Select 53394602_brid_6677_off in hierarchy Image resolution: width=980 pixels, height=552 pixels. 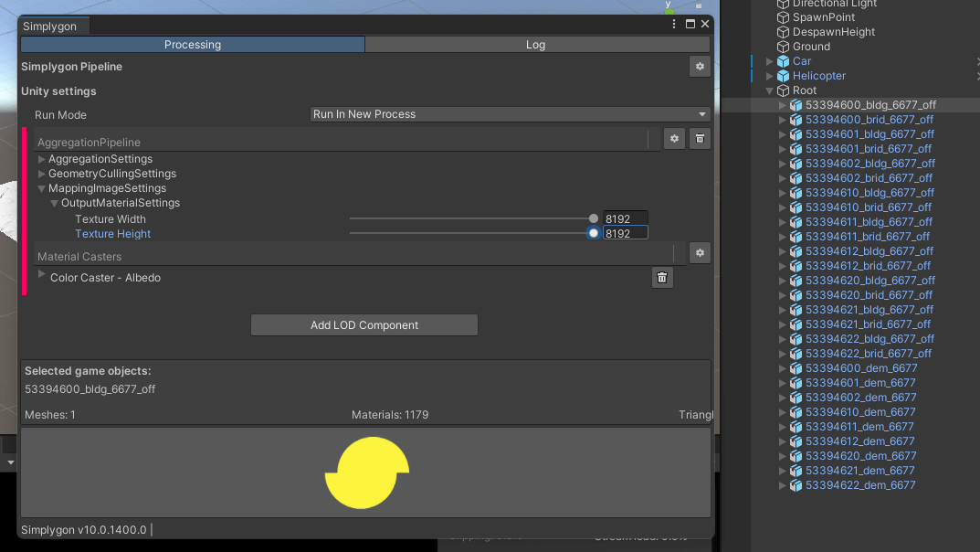(x=869, y=178)
